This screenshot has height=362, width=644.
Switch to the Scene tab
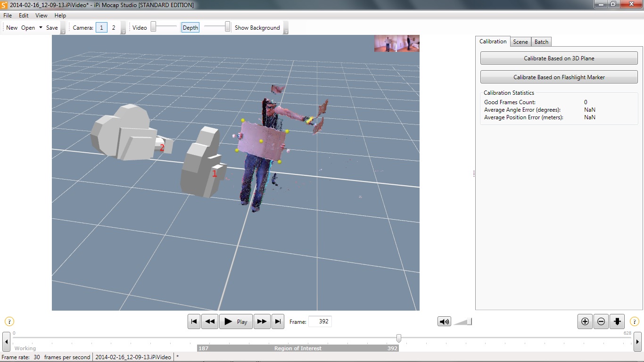tap(520, 41)
